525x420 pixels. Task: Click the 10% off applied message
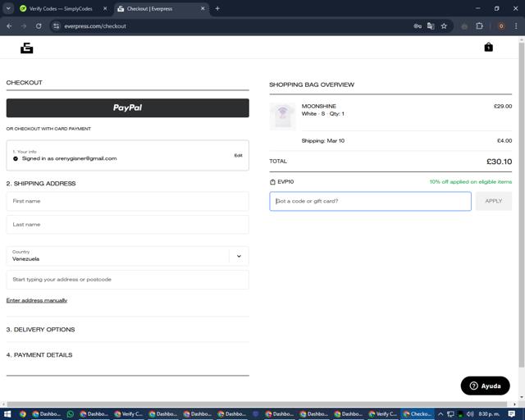pyautogui.click(x=471, y=182)
